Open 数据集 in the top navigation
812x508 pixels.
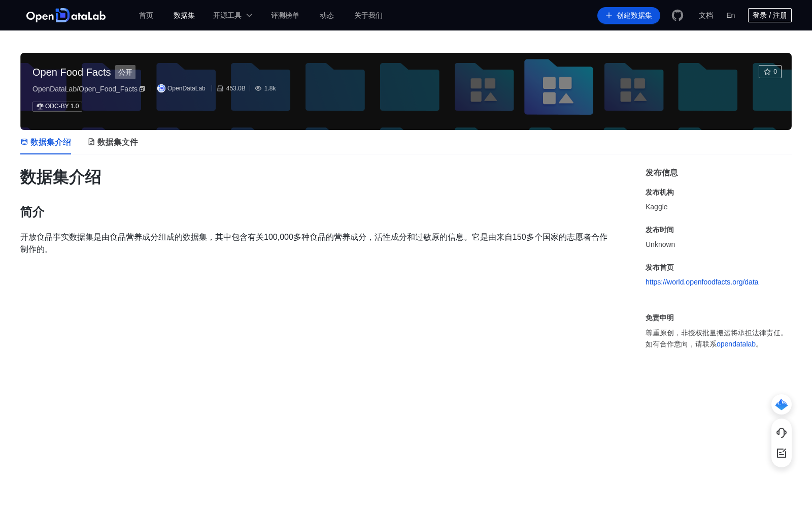coord(184,15)
